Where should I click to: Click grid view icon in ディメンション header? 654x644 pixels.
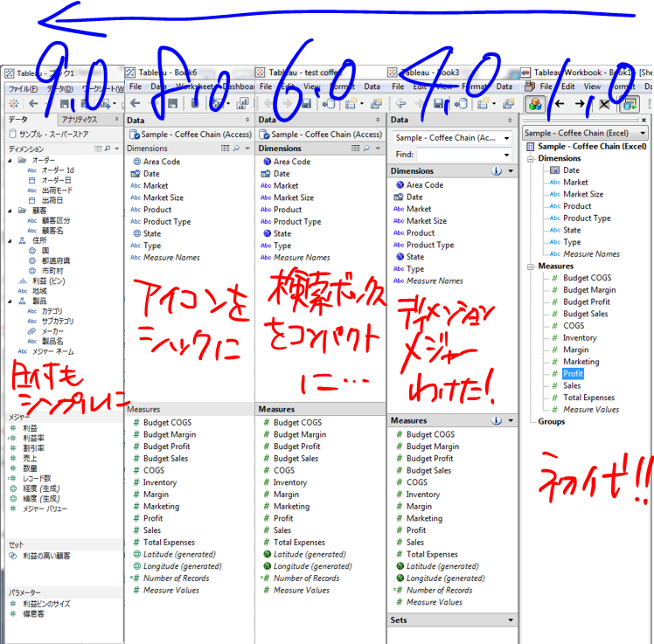(x=98, y=149)
